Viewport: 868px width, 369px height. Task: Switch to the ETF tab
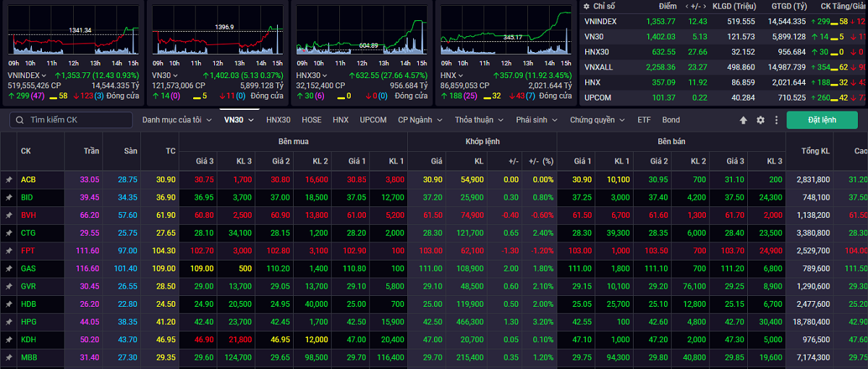click(x=644, y=120)
